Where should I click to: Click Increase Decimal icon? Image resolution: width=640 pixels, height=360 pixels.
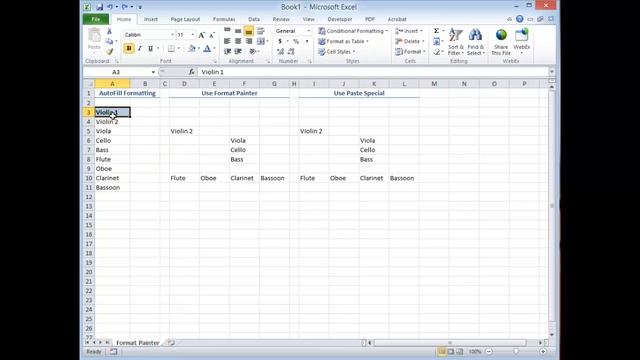(280, 51)
